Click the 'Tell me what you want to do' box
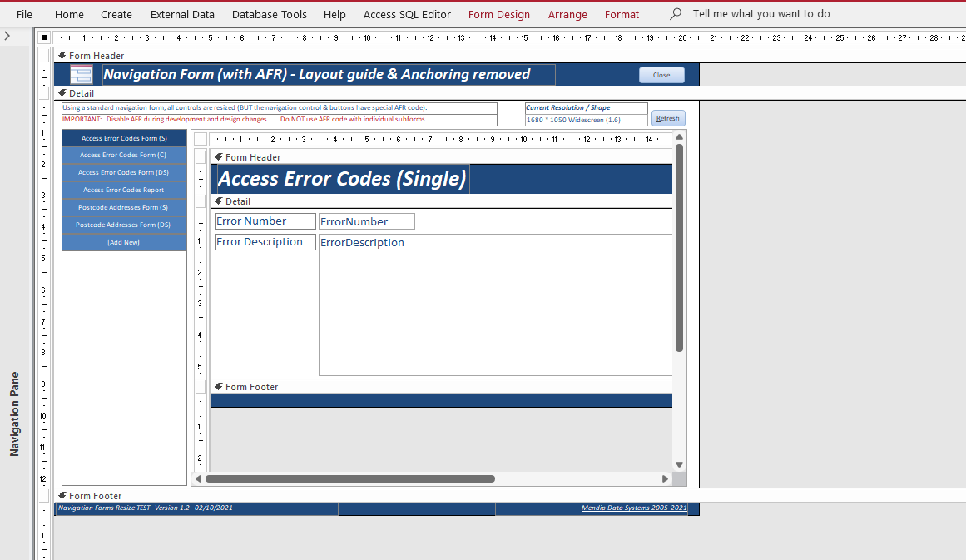 [x=760, y=13]
